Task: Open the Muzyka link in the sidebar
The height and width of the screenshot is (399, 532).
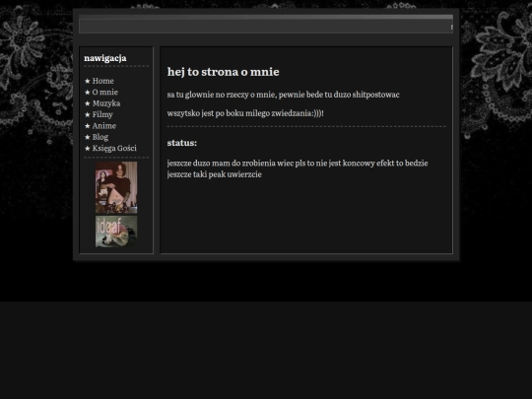Action: tap(106, 103)
